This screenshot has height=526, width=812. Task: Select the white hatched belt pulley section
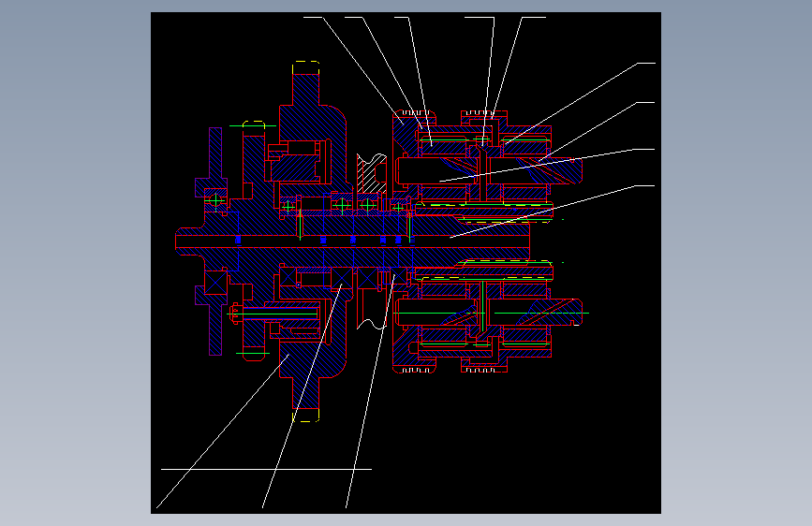[x=371, y=173]
